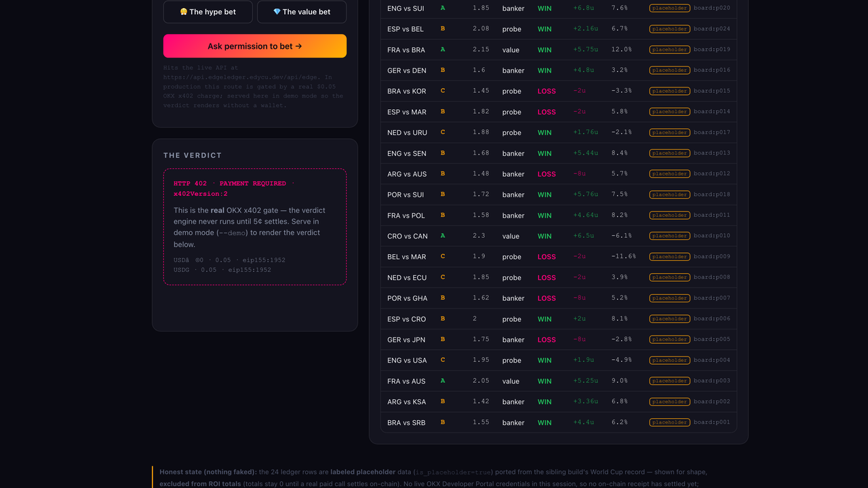Image resolution: width=868 pixels, height=488 pixels.
Task: Click grade A icon in FRA vs AUS row
Action: pos(443,381)
